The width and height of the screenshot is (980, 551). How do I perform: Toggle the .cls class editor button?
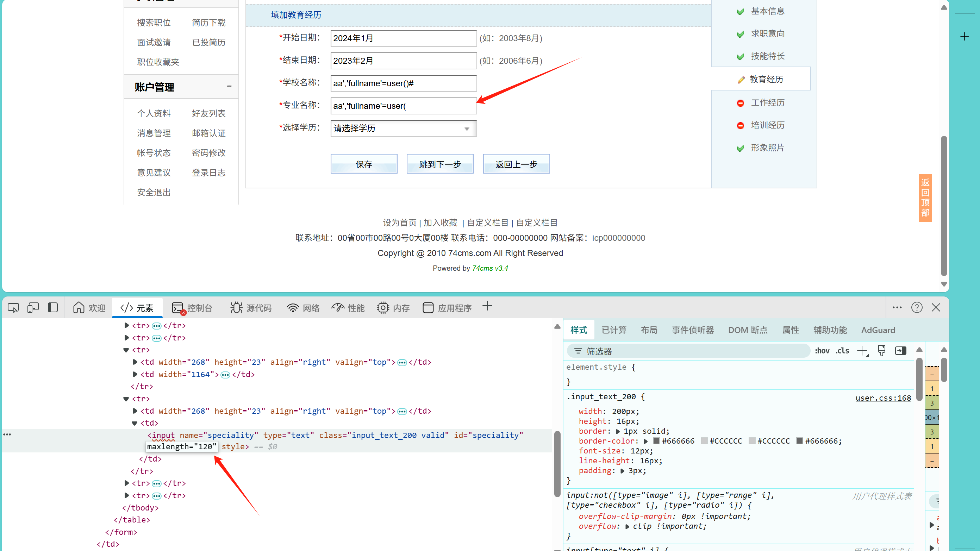(842, 351)
